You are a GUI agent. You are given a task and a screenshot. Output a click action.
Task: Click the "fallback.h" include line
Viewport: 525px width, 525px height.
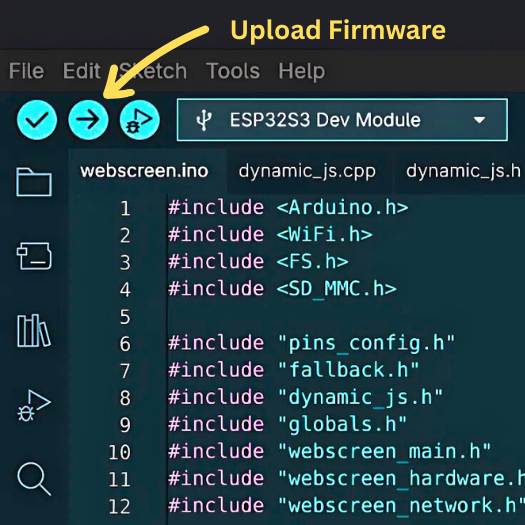pyautogui.click(x=294, y=370)
